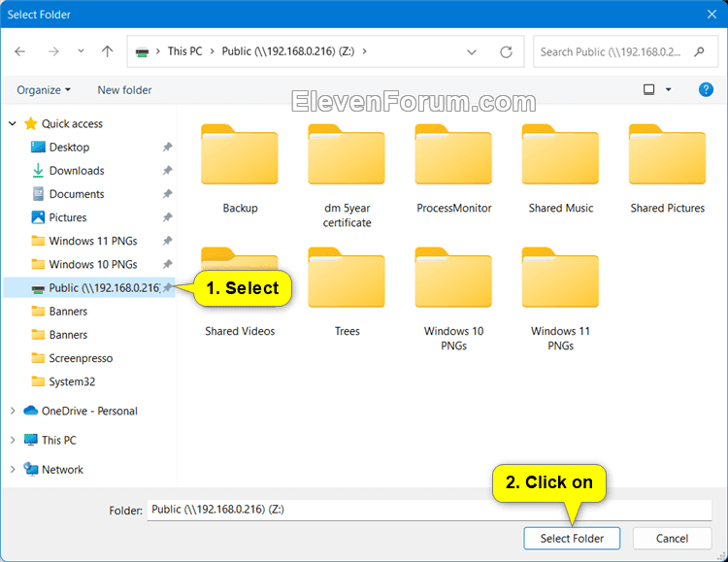Select System32 in the navigation pane

(x=72, y=381)
